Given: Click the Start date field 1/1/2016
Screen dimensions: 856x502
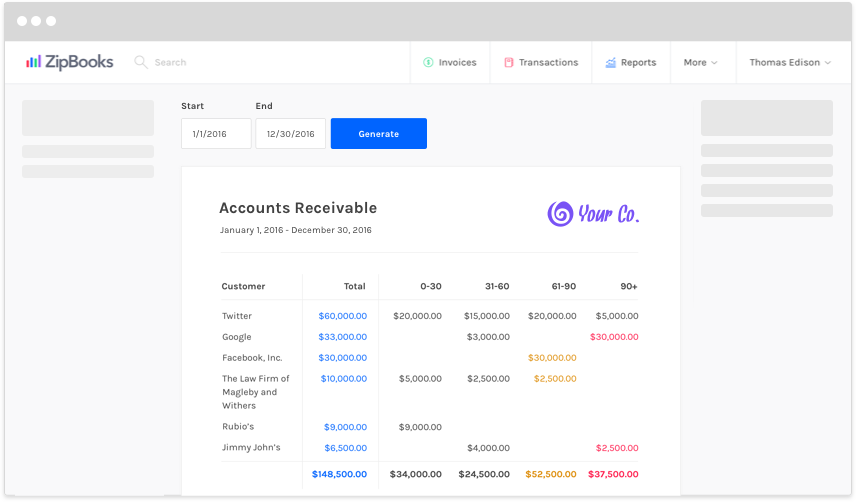Looking at the screenshot, I should (x=216, y=134).
